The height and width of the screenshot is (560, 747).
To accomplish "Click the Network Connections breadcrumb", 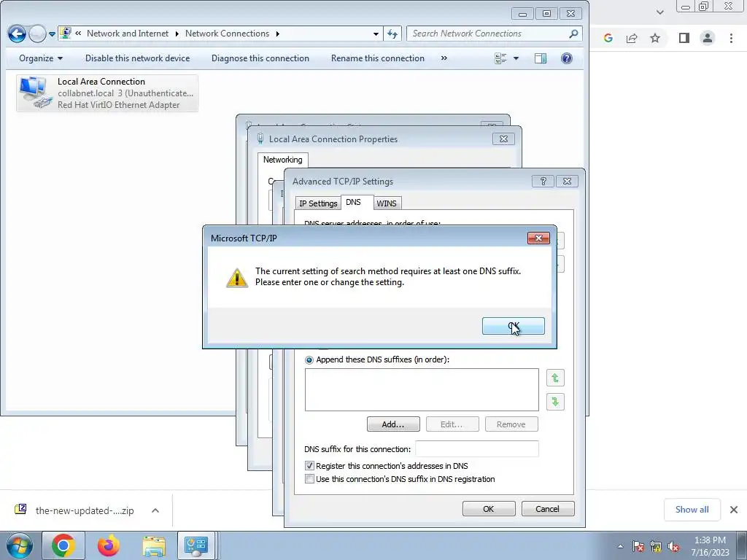I will tap(228, 34).
